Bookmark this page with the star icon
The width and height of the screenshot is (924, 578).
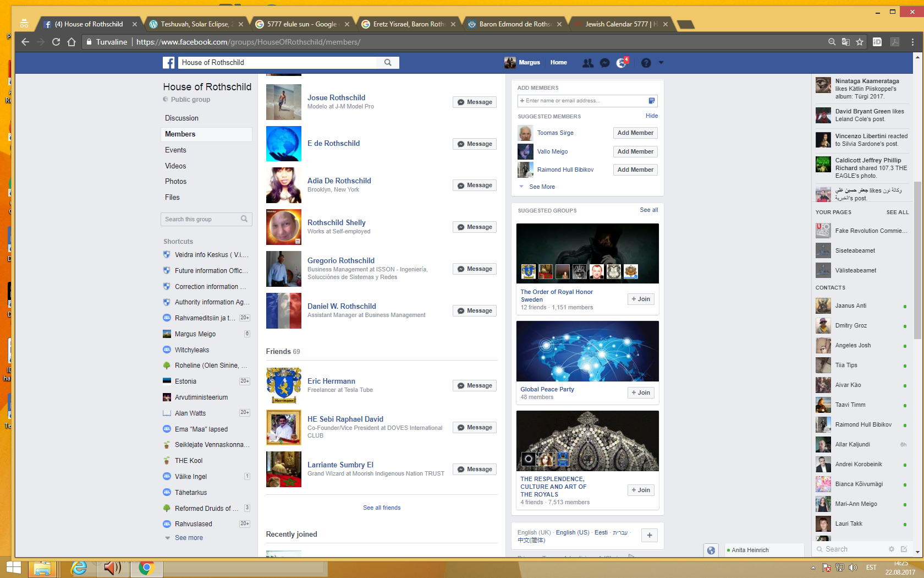[x=860, y=42]
